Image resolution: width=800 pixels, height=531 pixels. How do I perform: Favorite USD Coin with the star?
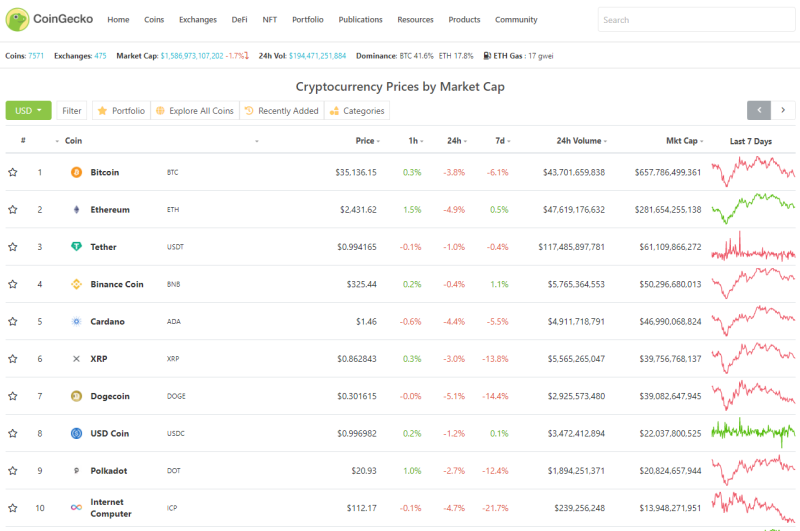(13, 433)
